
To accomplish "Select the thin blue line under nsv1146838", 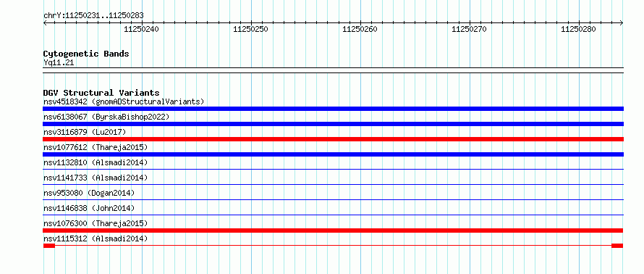I will click(333, 215).
